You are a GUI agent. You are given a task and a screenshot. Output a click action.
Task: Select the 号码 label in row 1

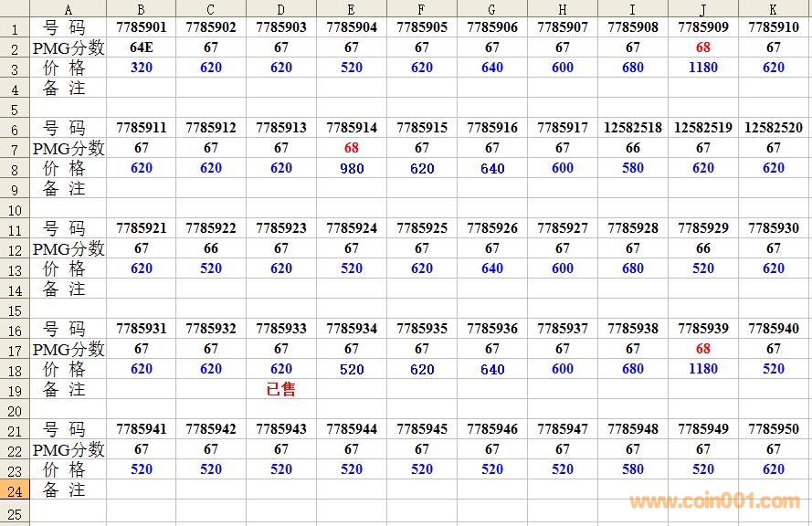click(x=65, y=27)
